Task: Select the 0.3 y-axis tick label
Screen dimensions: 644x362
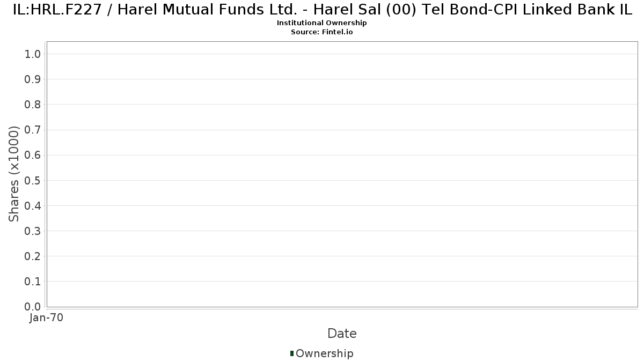Action: (33, 231)
